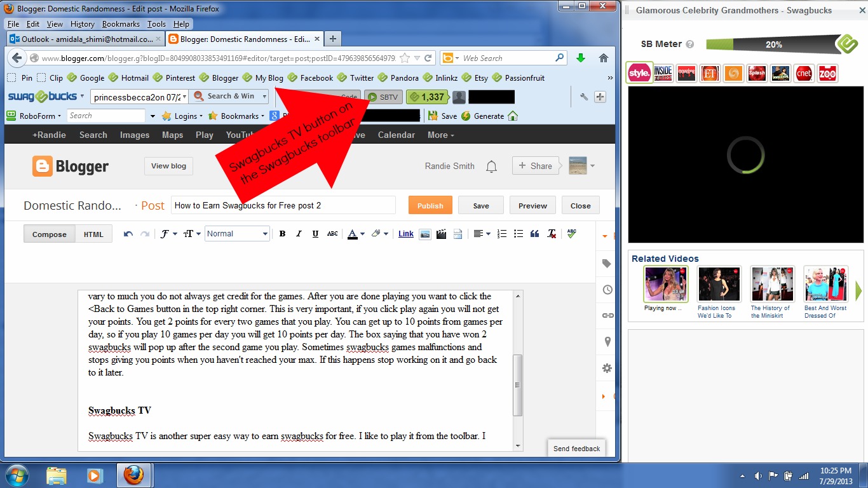Click the Link button in editor toolbar
The width and height of the screenshot is (868, 488).
click(x=406, y=234)
